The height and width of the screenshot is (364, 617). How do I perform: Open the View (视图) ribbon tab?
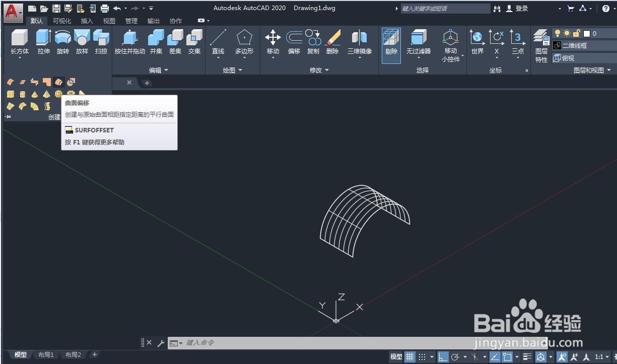pyautogui.click(x=109, y=21)
